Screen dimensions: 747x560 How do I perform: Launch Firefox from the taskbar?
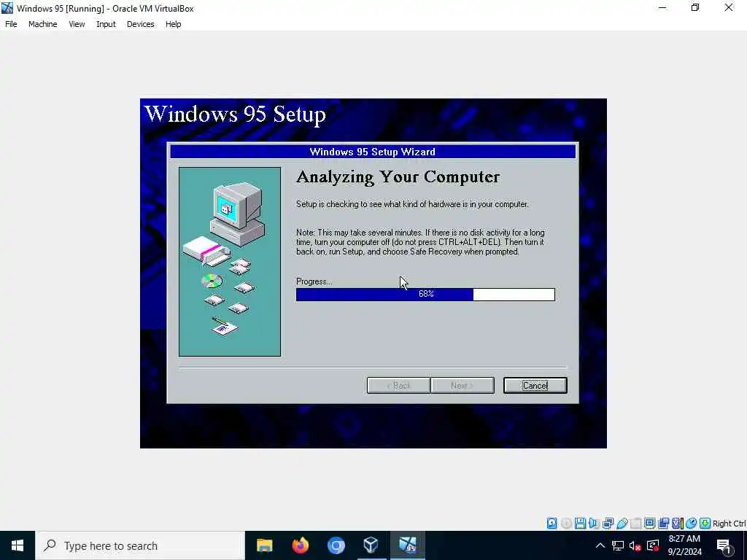point(300,545)
